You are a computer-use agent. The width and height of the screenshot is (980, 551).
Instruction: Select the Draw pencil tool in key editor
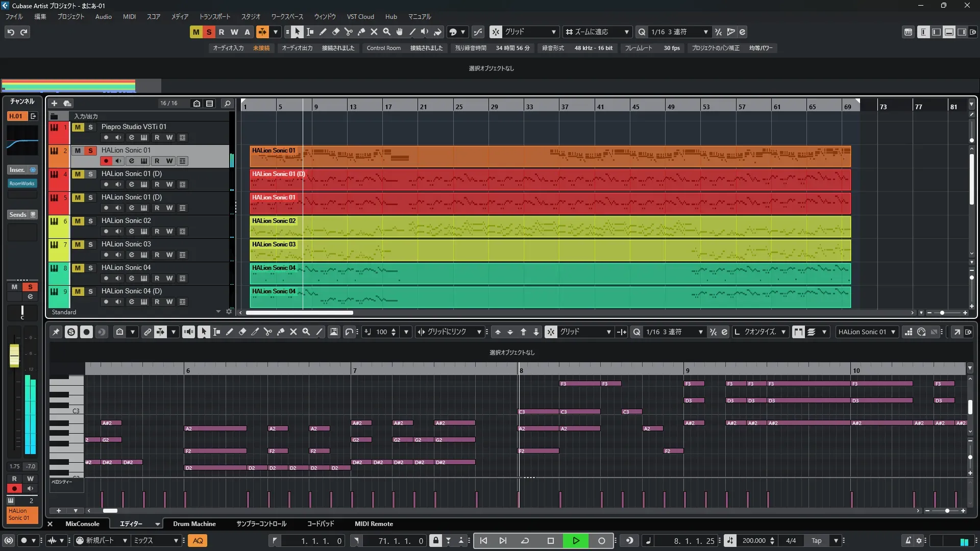(230, 332)
